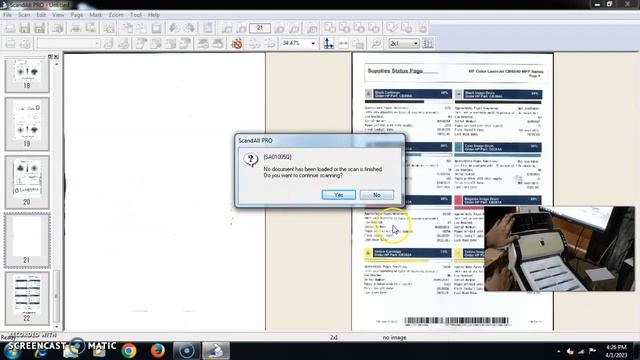The width and height of the screenshot is (640, 360).
Task: Click the blank scanned page in viewer
Action: pos(164,191)
